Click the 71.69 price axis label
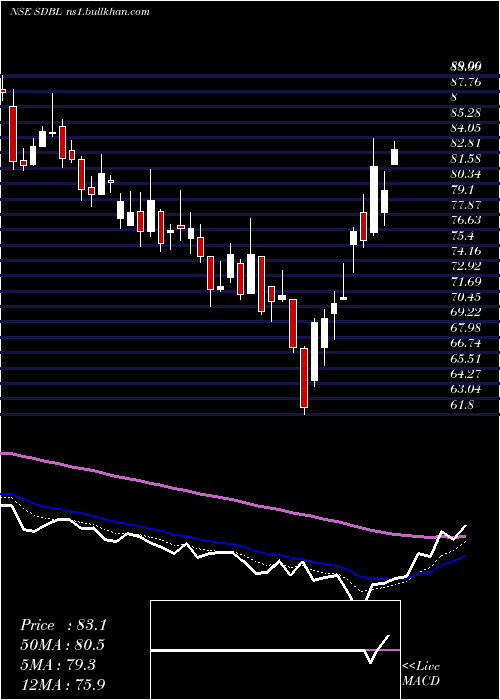This screenshot has width=500, height=700. click(466, 282)
